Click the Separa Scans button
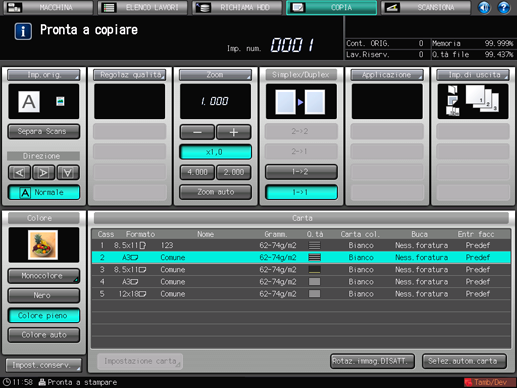Image resolution: width=517 pixels, height=388 pixels. pos(44,131)
